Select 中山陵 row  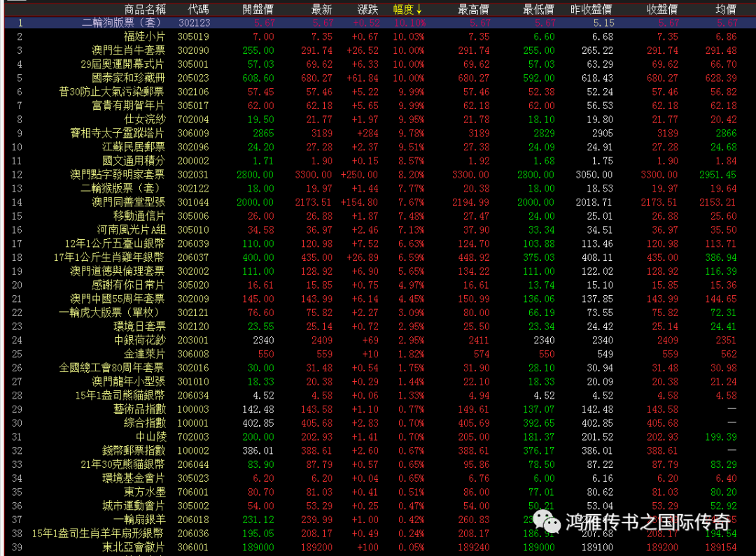tap(380, 437)
